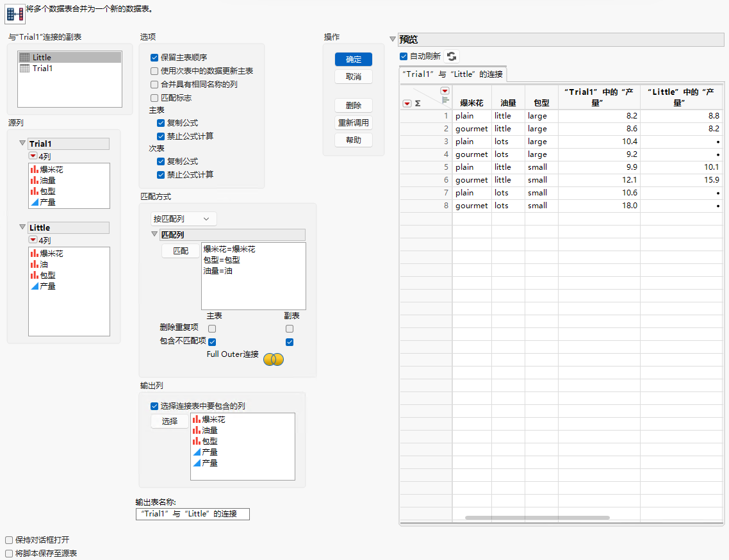The width and height of the screenshot is (729, 560).
Task: Collapse the 预览 panel
Action: coord(393,40)
